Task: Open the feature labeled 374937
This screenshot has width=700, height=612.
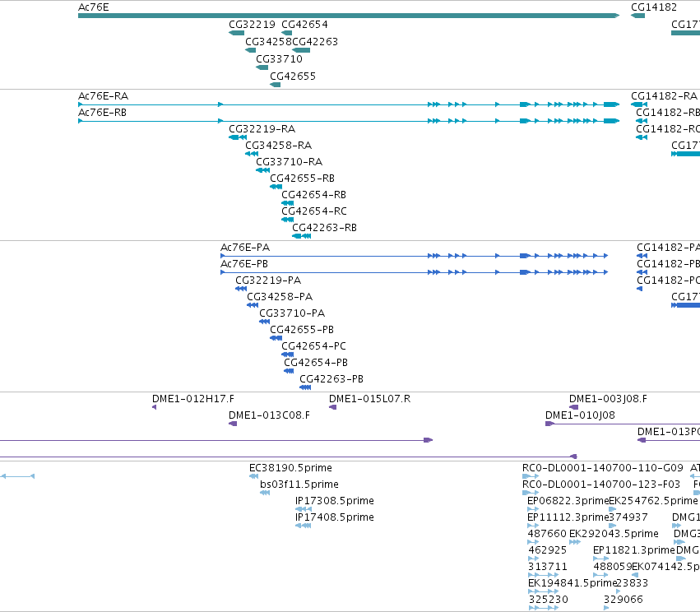Action: click(x=613, y=526)
